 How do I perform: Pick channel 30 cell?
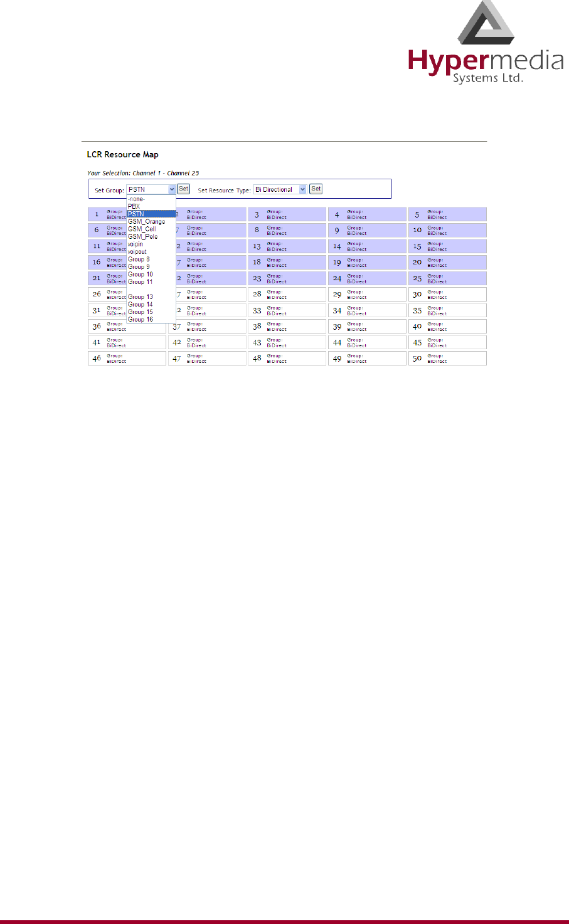tap(447, 294)
